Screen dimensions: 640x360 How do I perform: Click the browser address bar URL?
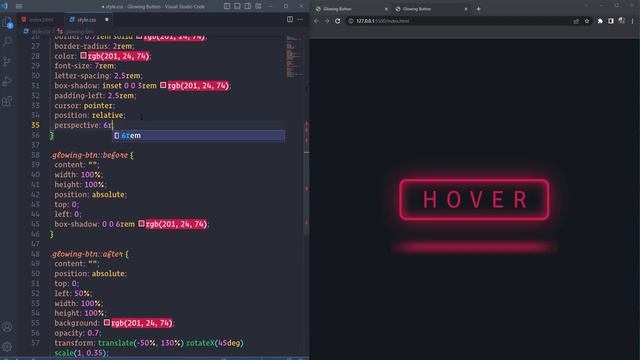pos(382,21)
